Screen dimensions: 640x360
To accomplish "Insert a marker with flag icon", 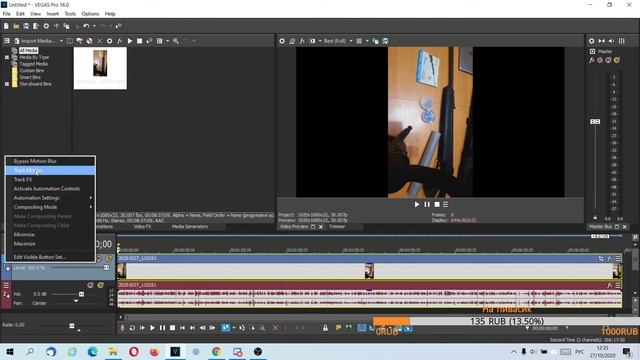I will [x=338, y=328].
